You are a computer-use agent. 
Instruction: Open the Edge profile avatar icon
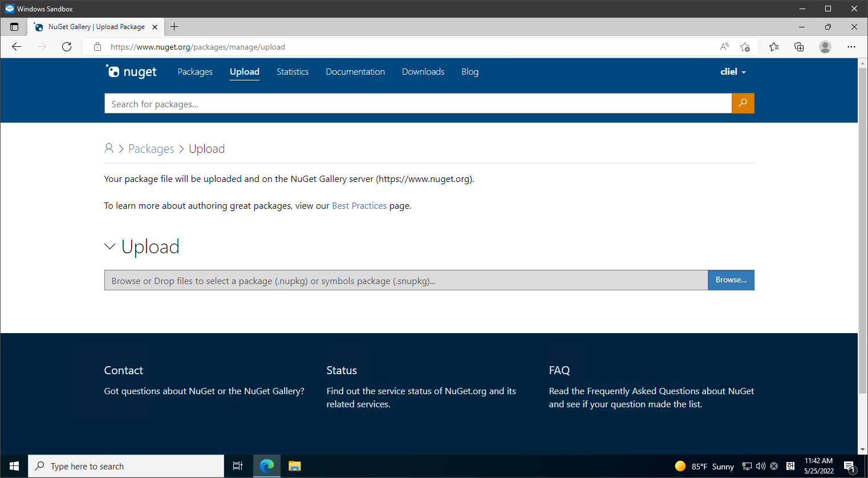tap(825, 47)
